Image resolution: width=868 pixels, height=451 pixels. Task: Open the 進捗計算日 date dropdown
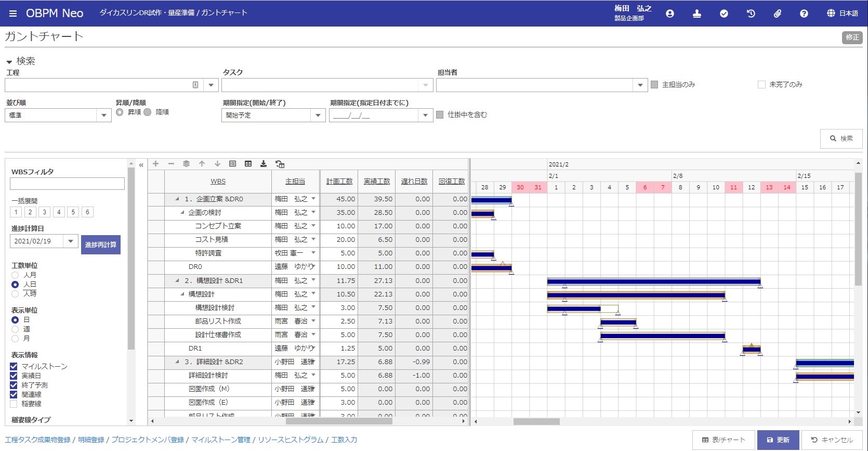click(71, 241)
